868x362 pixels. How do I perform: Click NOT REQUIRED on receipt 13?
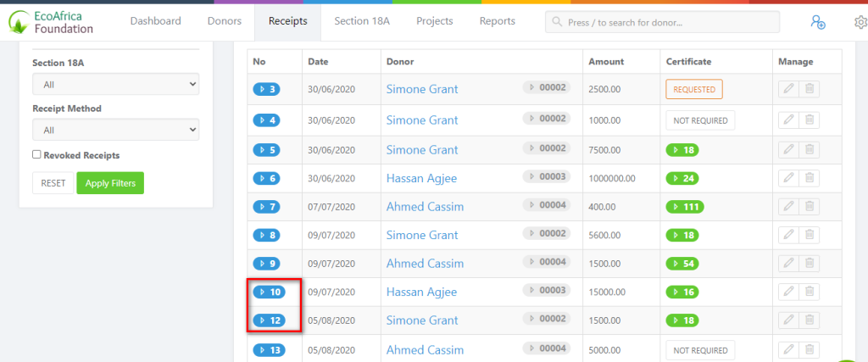pos(700,350)
